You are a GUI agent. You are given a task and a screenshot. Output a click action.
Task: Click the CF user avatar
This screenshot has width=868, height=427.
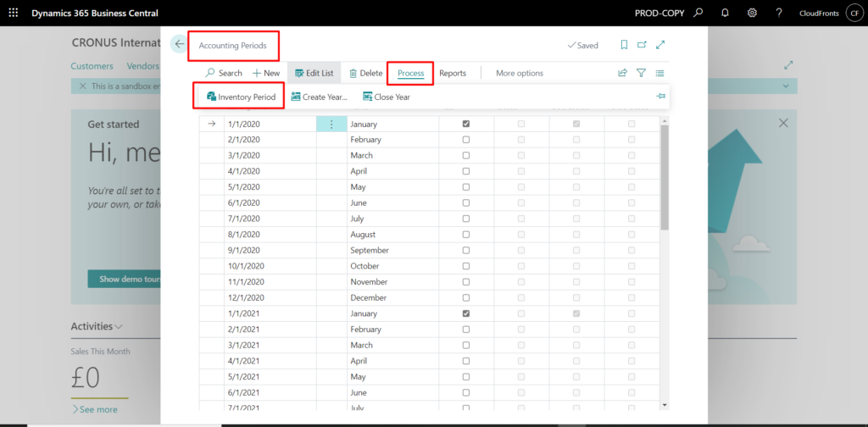coord(854,14)
